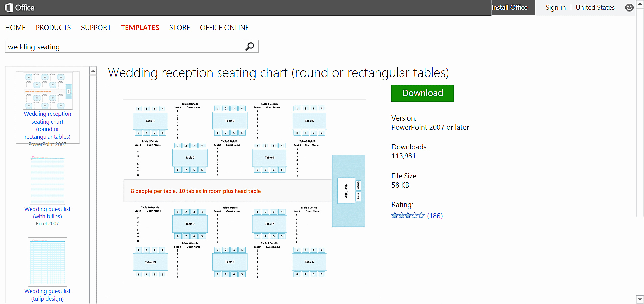Click Excel 2007 label under guest list

tap(47, 224)
